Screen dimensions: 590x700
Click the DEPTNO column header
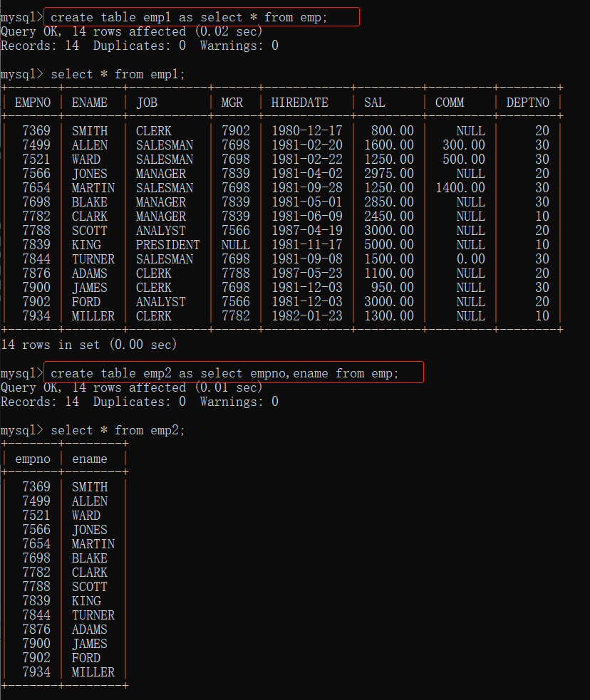click(528, 103)
